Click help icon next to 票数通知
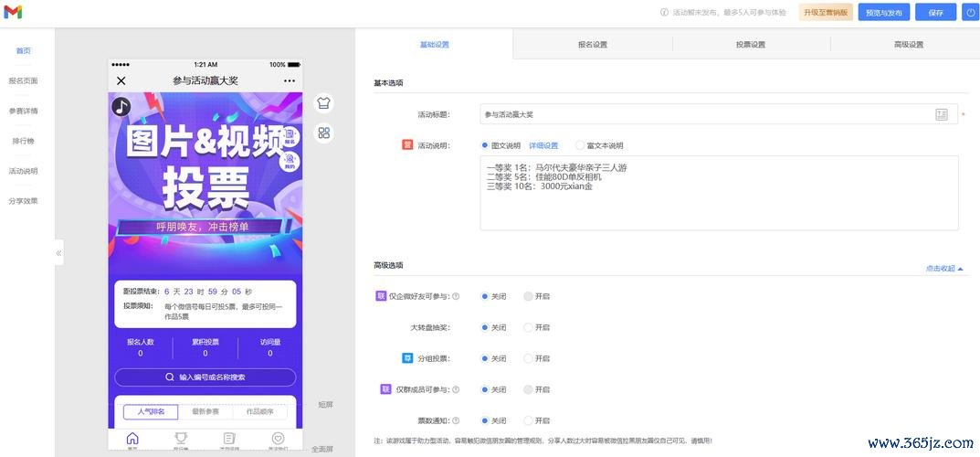 (x=456, y=420)
